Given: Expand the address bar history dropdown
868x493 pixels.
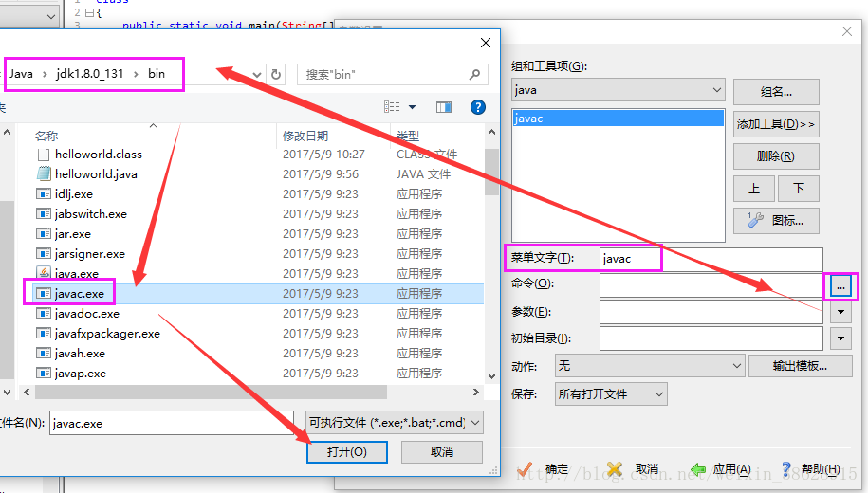Looking at the screenshot, I should click(x=257, y=74).
